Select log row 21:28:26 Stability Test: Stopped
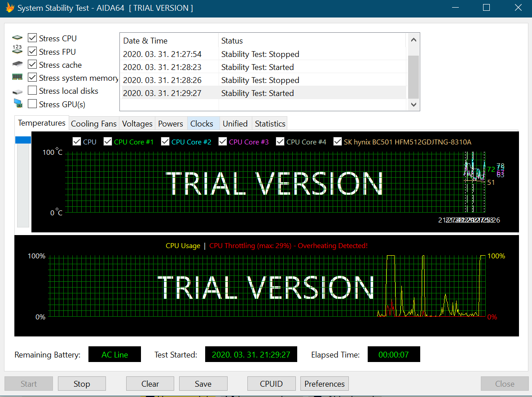This screenshot has width=532, height=397. coord(264,80)
